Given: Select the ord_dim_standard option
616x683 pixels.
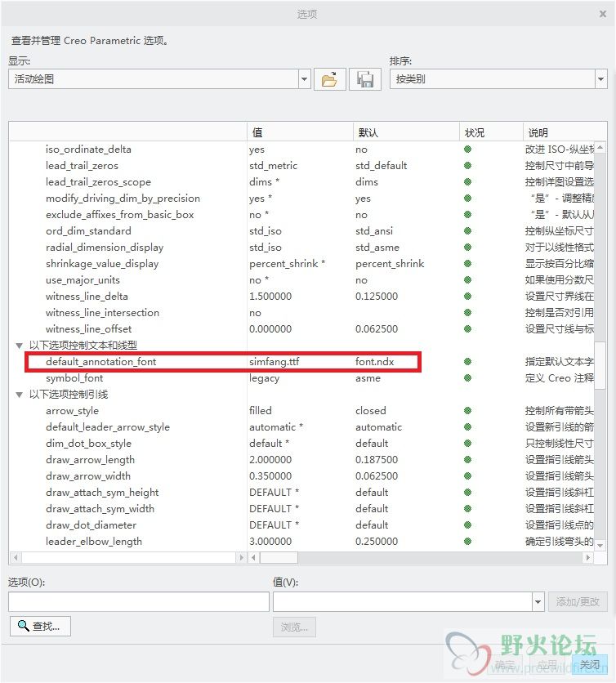Looking at the screenshot, I should click(88, 231).
